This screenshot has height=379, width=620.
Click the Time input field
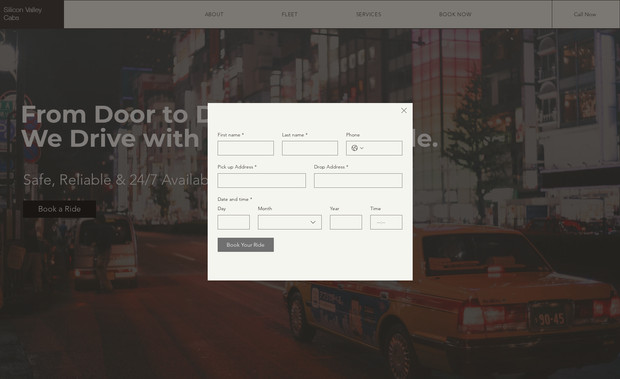tap(386, 222)
